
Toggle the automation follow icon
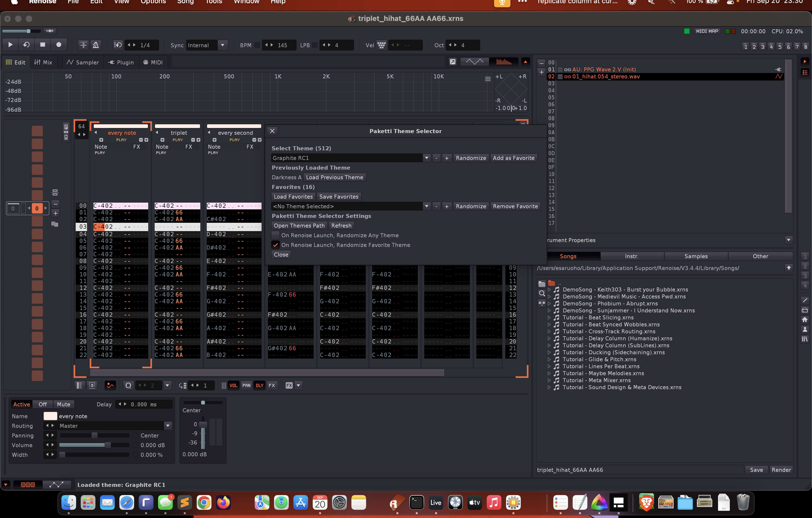[110, 386]
